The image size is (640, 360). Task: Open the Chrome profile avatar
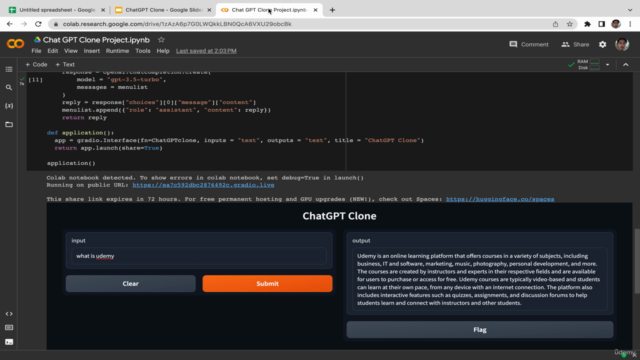[616, 24]
